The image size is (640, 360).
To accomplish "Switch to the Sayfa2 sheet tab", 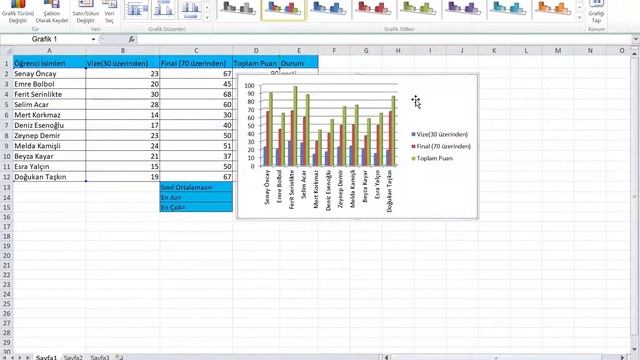I will (74, 357).
